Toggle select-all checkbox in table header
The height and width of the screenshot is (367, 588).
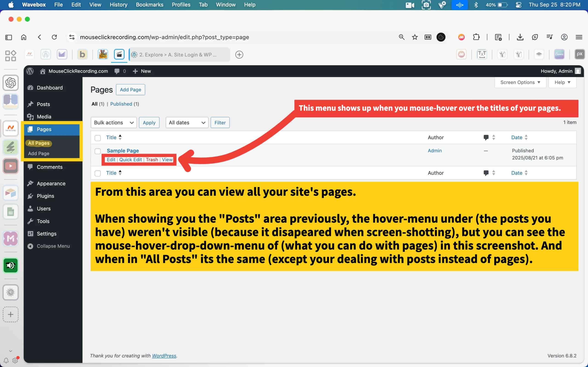(98, 138)
